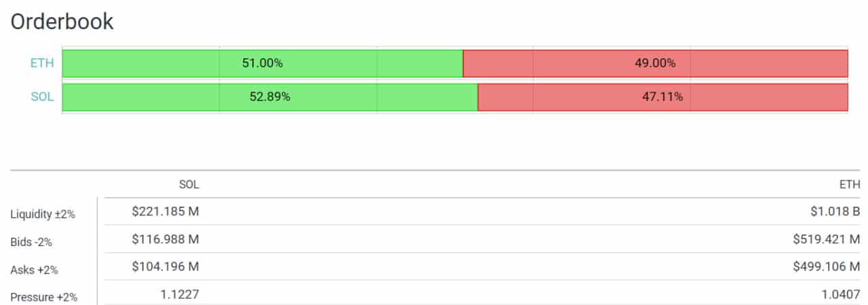Click ETH asks value $499.106 M
868x305 pixels.
827,266
